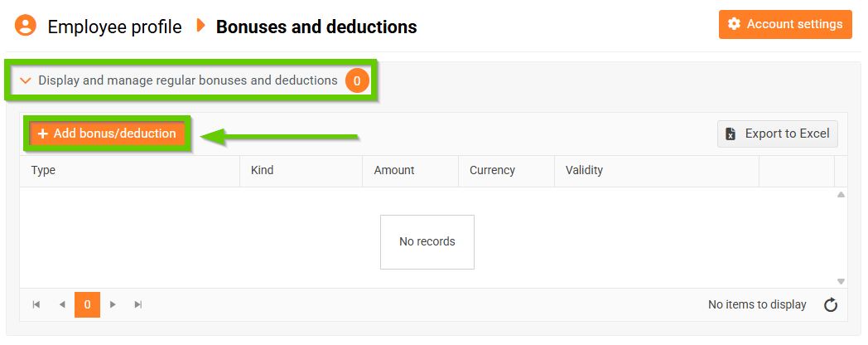Open Account settings

(785, 25)
